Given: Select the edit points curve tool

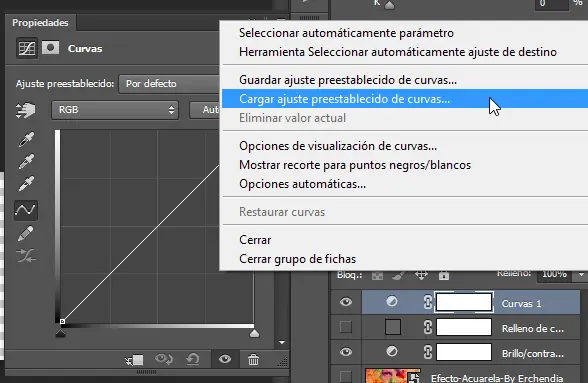Looking at the screenshot, I should pos(26,210).
